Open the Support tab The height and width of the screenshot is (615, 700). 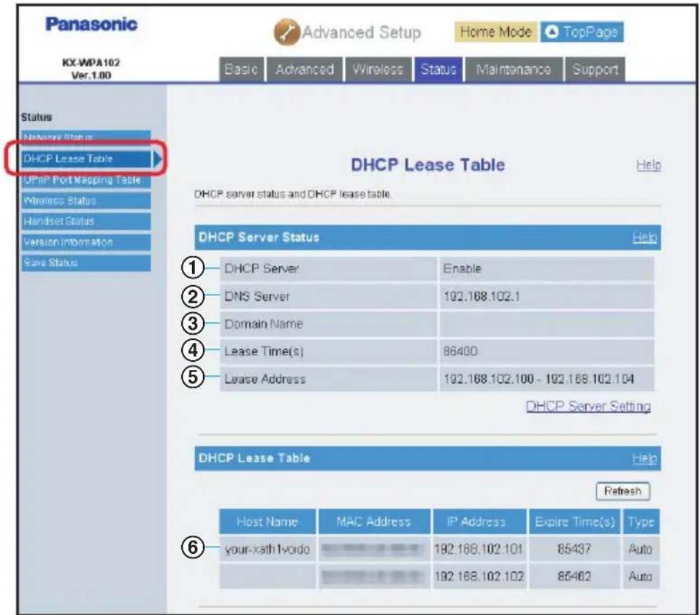pyautogui.click(x=595, y=69)
